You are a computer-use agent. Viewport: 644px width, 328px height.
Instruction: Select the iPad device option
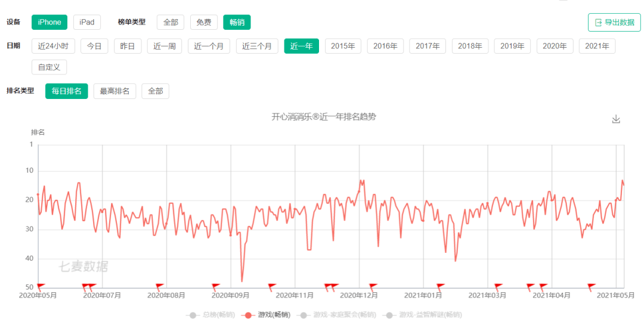click(x=87, y=23)
